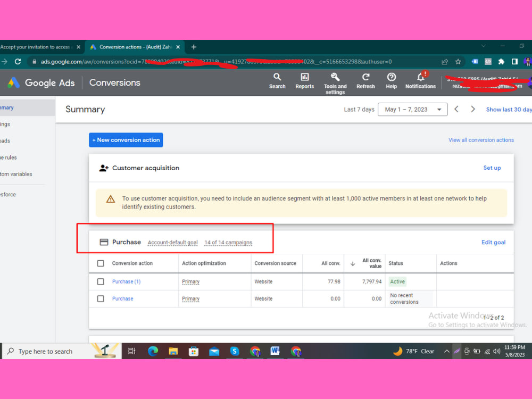Image resolution: width=532 pixels, height=399 pixels.
Task: Launch Microsoft Edge from the taskbar
Action: click(x=152, y=351)
